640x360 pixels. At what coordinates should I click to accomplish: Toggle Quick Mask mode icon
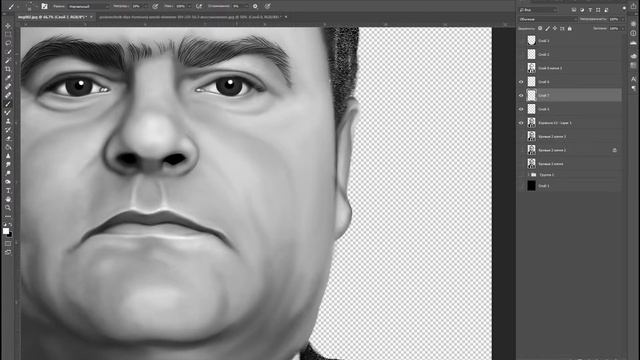tap(8, 244)
